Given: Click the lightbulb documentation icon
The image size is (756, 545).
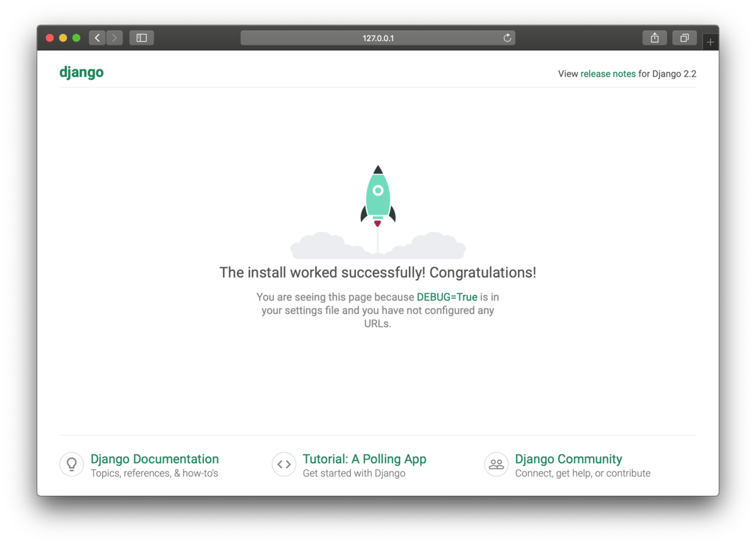Looking at the screenshot, I should pyautogui.click(x=72, y=464).
